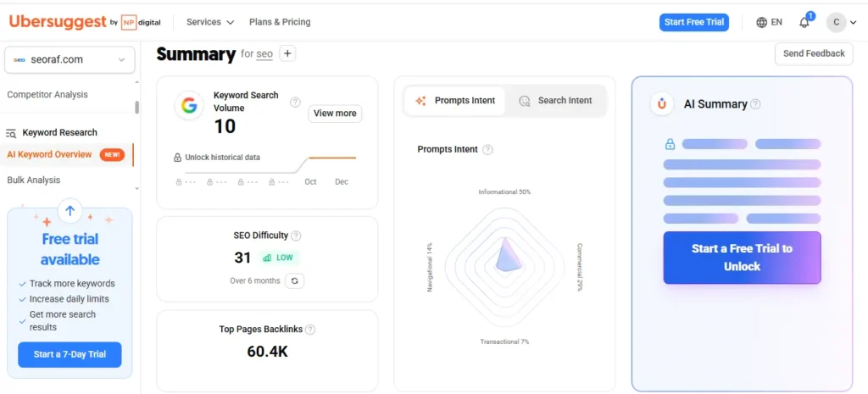Screen dimensions: 868x394
Task: Click Navigational 14% label
Action: tap(430, 267)
